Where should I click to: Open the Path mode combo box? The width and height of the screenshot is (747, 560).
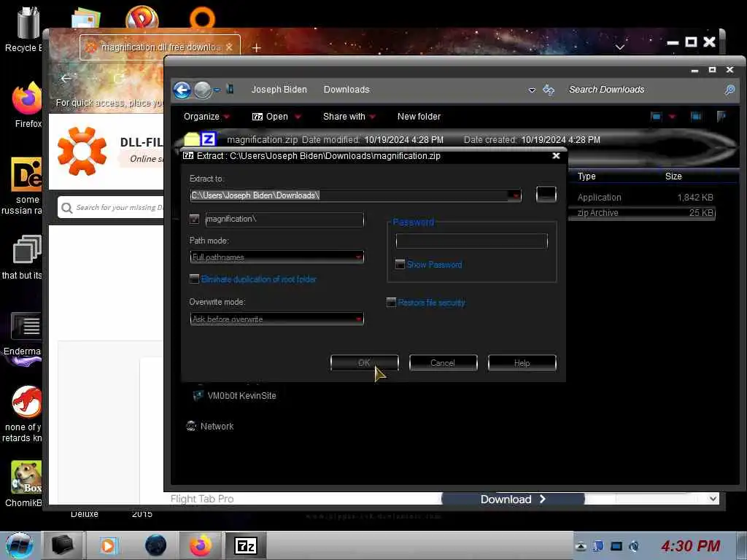276,257
